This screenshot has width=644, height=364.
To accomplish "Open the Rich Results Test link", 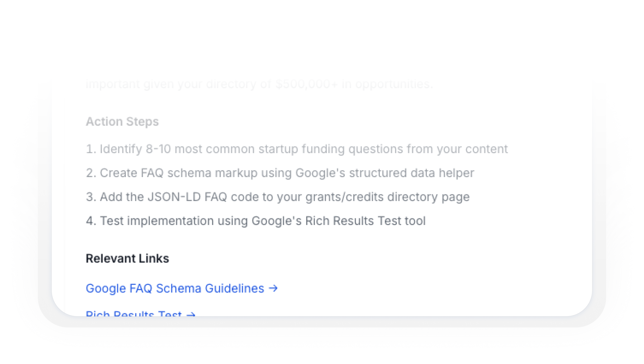I will point(133,313).
